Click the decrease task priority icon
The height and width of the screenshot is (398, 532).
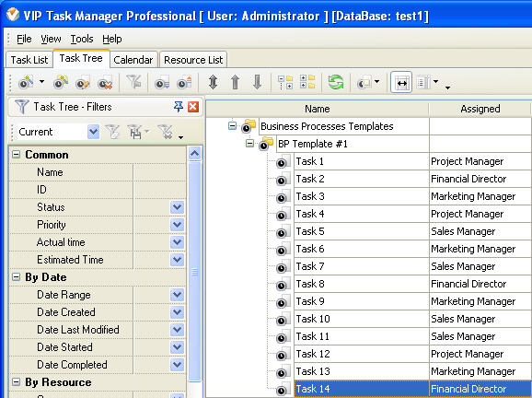coord(162,83)
